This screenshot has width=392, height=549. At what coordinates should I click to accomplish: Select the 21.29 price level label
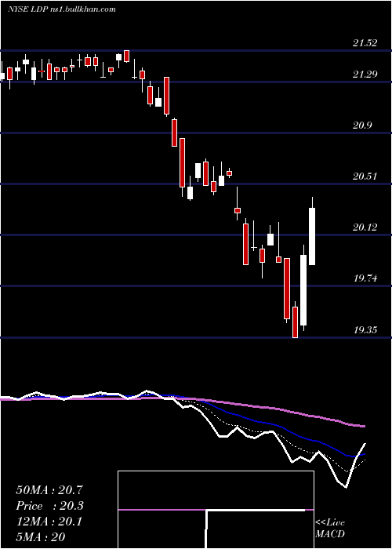[365, 75]
